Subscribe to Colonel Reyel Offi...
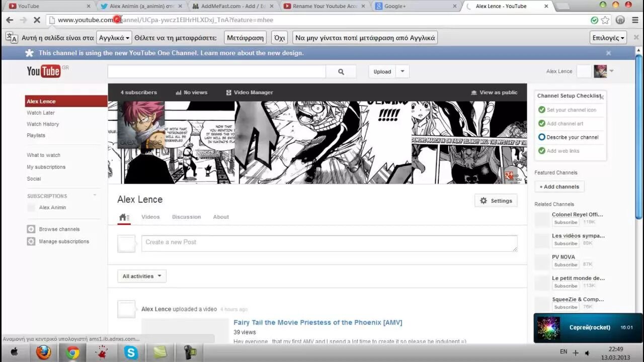 point(566,222)
